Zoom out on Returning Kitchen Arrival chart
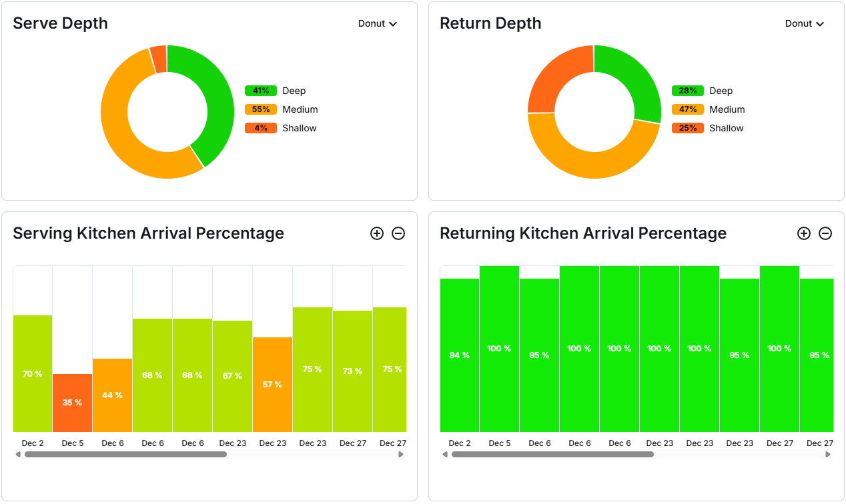The height and width of the screenshot is (504, 846). [825, 233]
